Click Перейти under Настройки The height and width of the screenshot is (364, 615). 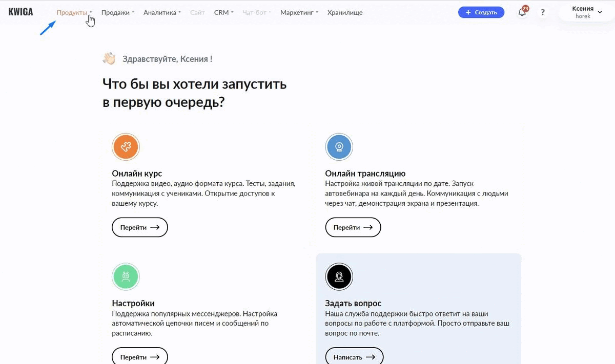(140, 356)
